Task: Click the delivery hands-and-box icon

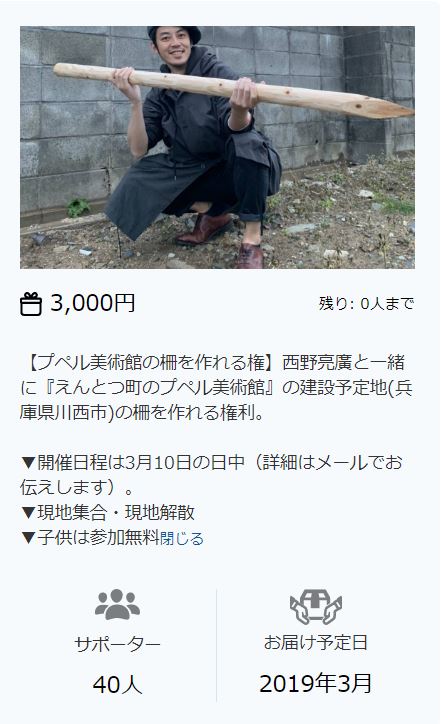Action: [x=315, y=606]
